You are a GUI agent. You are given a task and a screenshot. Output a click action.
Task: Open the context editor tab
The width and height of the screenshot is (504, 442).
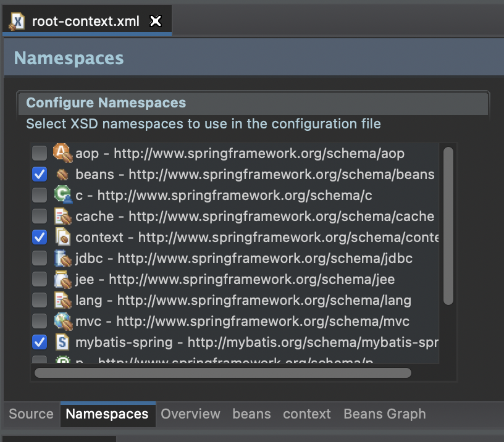coord(307,414)
